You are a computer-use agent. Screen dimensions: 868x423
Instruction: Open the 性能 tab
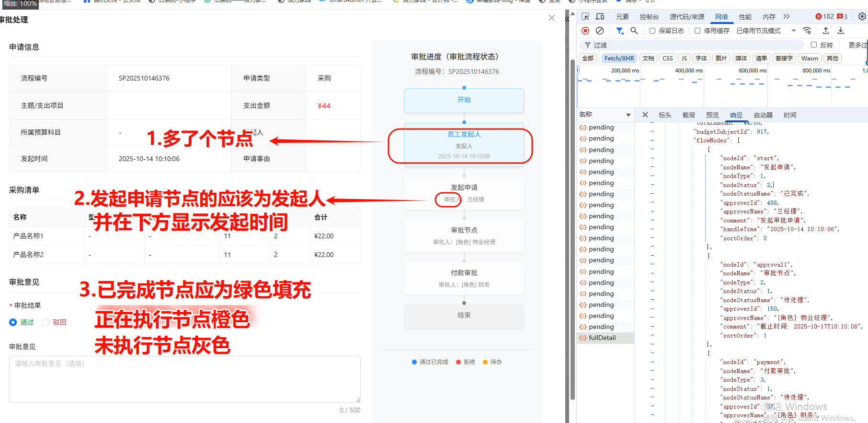coord(745,17)
